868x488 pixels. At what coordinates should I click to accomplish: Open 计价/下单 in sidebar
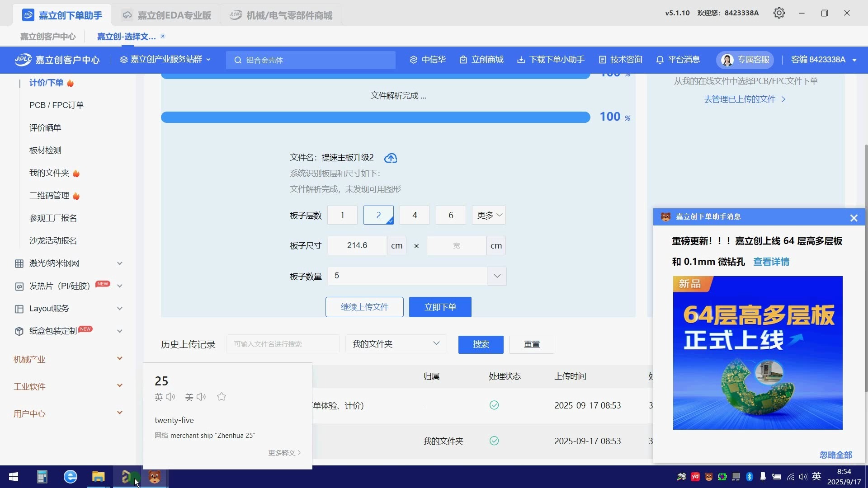tap(46, 83)
